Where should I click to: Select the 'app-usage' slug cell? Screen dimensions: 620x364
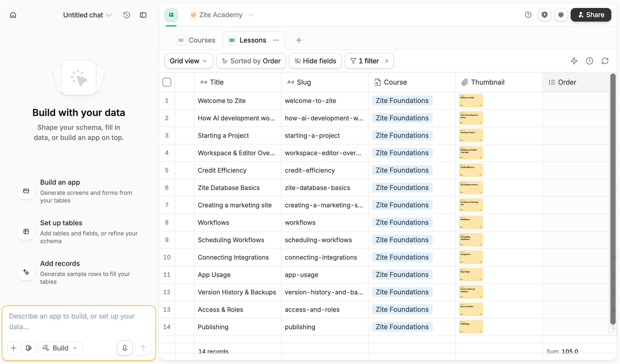point(325,275)
